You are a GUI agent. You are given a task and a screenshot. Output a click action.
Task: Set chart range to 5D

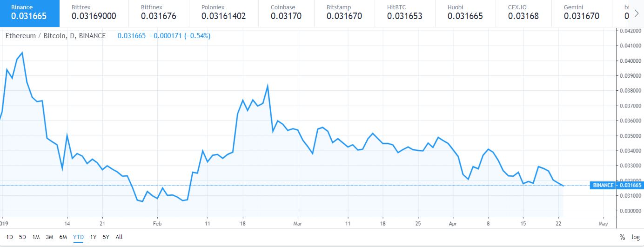tap(22, 237)
